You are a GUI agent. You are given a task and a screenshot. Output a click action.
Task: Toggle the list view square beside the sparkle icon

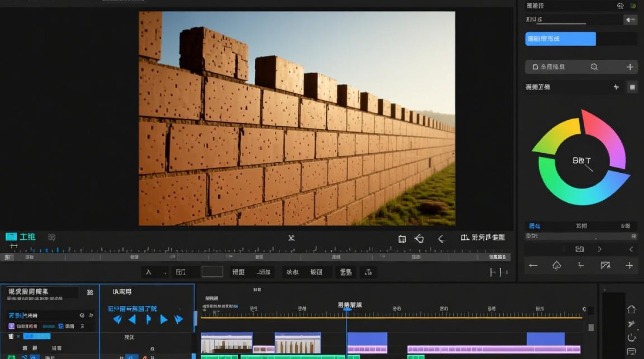coord(632,87)
